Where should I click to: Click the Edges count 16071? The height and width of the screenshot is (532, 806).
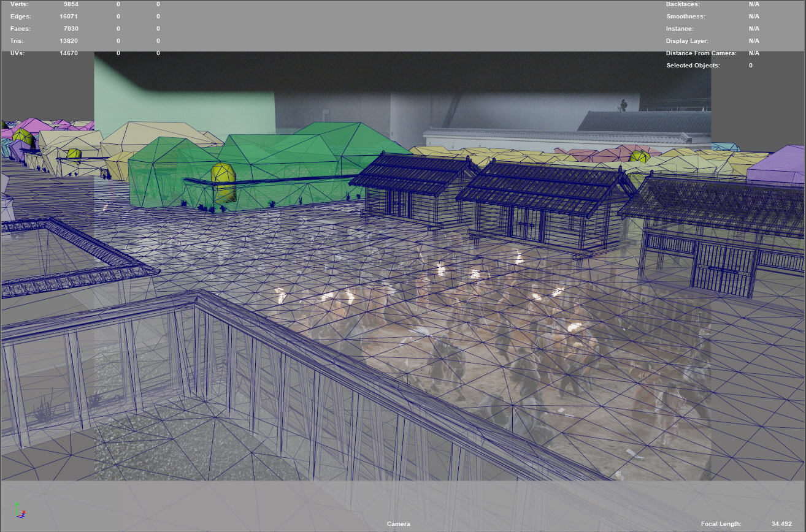[69, 17]
